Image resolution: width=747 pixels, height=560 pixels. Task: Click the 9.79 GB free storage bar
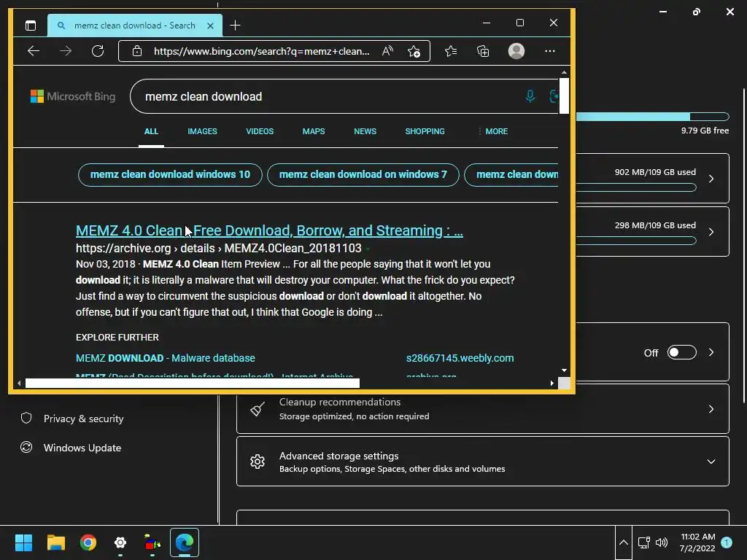652,117
